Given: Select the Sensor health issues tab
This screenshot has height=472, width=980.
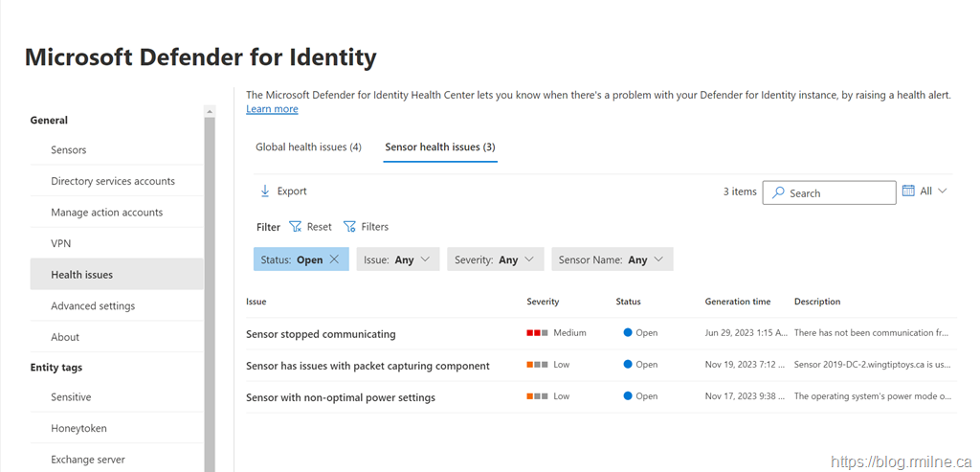Looking at the screenshot, I should point(439,147).
